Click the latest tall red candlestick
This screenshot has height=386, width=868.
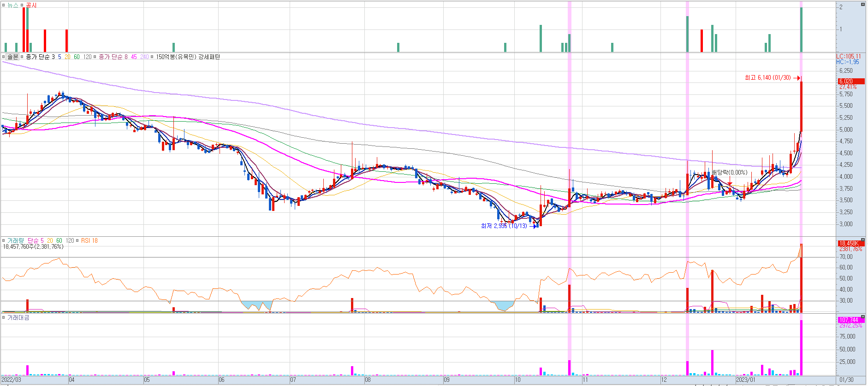(802, 106)
